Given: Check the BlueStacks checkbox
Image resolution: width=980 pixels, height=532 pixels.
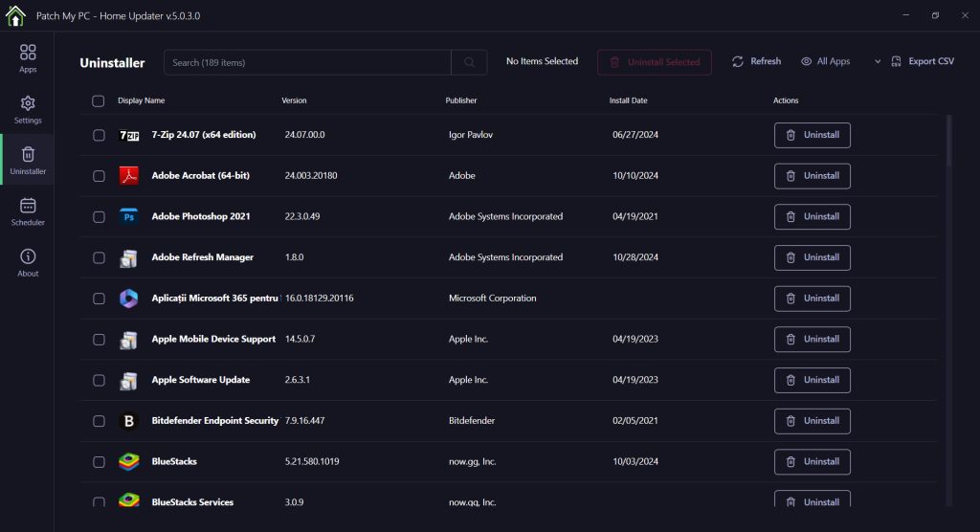Looking at the screenshot, I should [x=99, y=462].
